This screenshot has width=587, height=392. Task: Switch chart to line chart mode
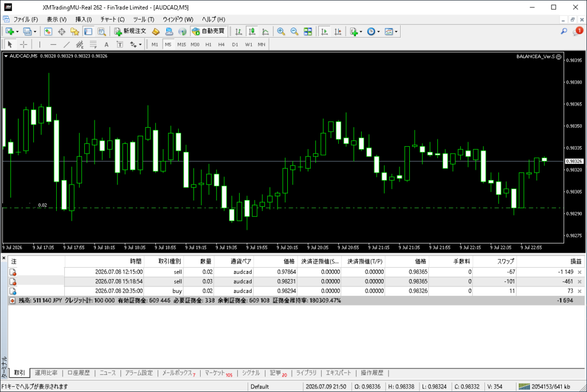tap(265, 32)
